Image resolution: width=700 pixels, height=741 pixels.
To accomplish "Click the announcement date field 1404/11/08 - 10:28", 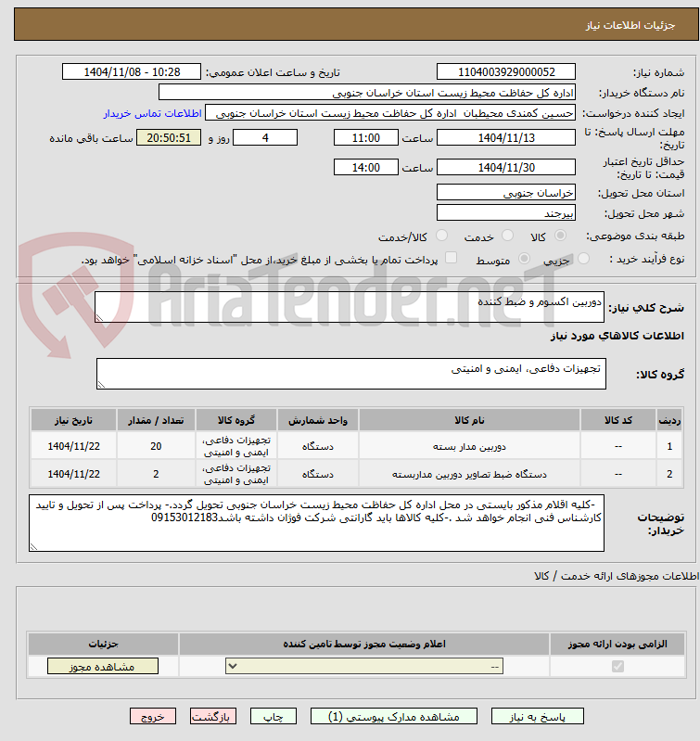I will click(132, 71).
